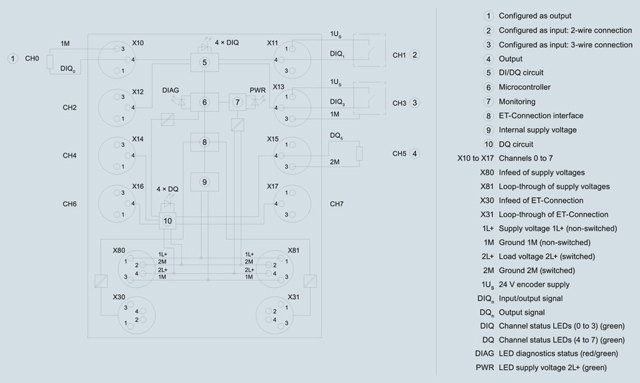Click legend 'Load voltage 2L+ (switched)'

(x=547, y=256)
